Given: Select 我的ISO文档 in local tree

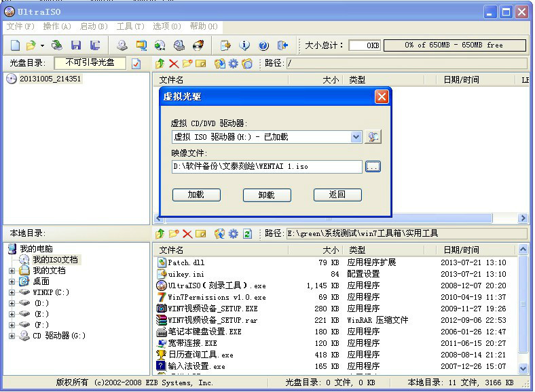Looking at the screenshot, I should [55, 260].
